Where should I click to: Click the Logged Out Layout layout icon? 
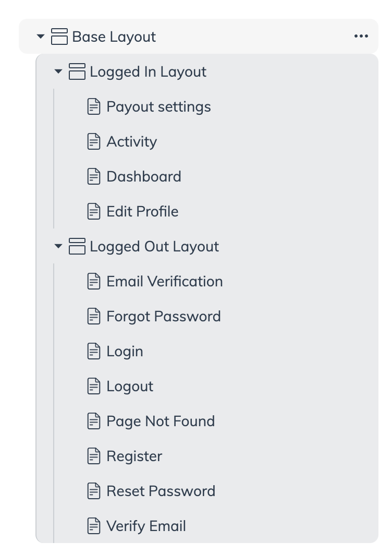tap(77, 246)
